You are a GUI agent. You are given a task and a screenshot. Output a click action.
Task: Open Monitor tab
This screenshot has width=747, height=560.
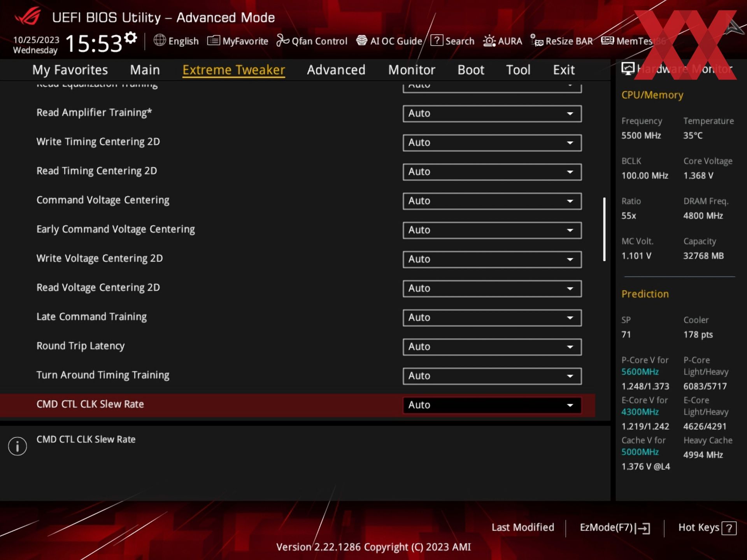pyautogui.click(x=412, y=70)
